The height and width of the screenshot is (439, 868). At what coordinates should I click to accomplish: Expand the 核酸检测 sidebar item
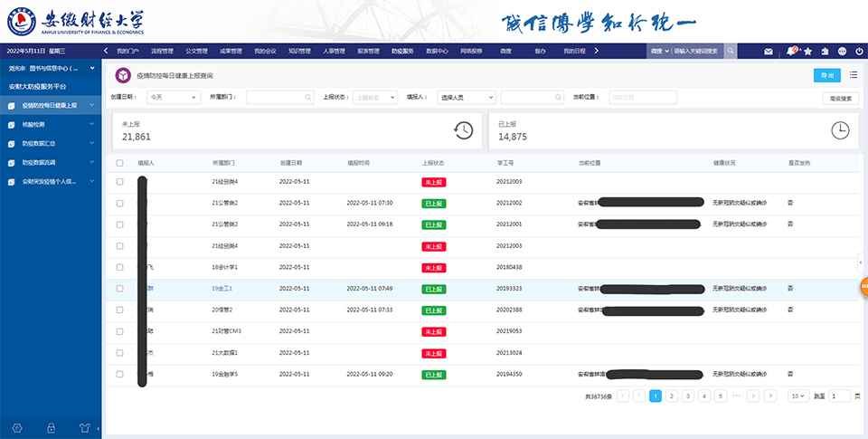pos(51,125)
